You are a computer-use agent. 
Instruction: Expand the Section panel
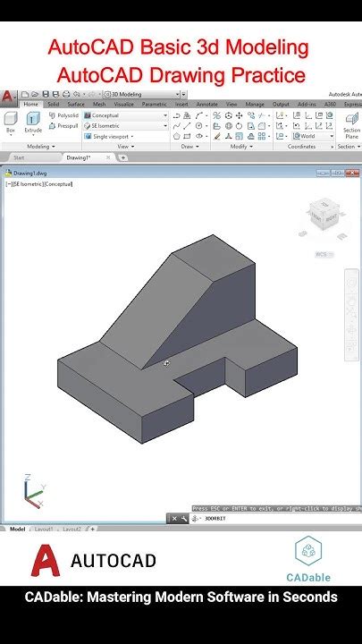click(x=349, y=147)
